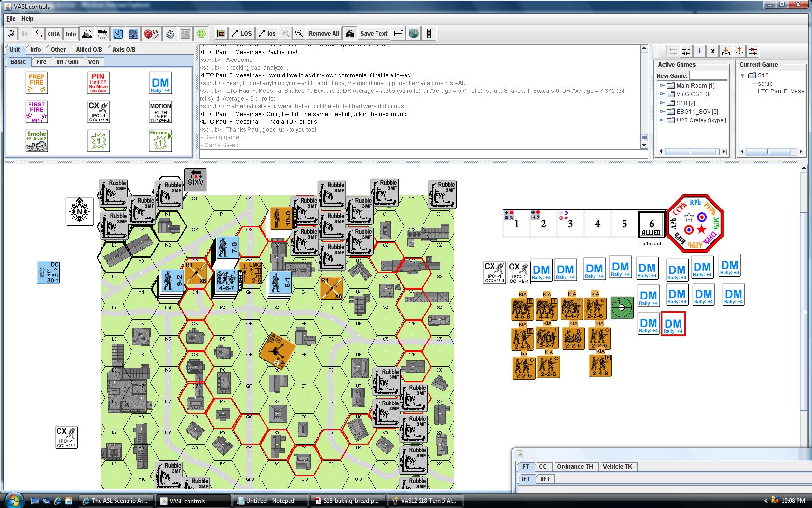The width and height of the screenshot is (812, 508).
Task: Click the red dice roll icon
Action: [151, 33]
